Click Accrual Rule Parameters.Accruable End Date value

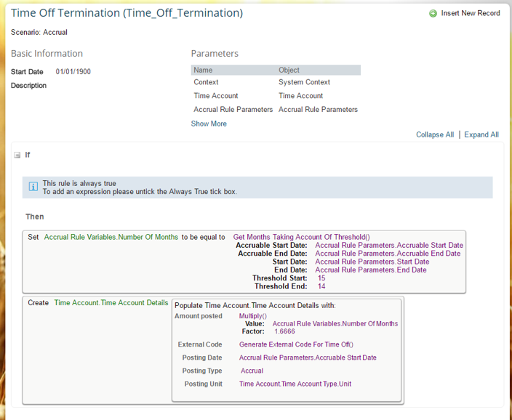(x=388, y=254)
